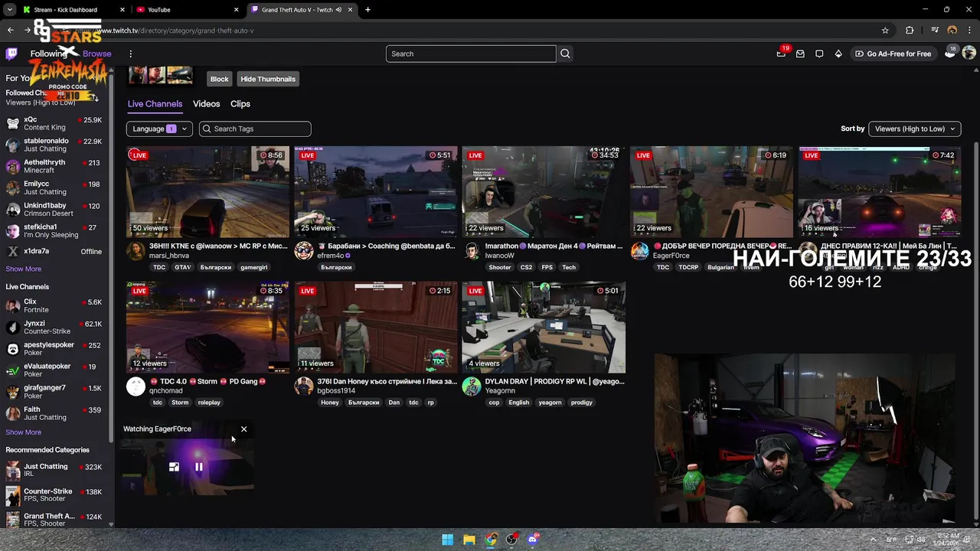Screen dimensions: 980x551
Task: Go to Following in top navigation
Action: point(48,54)
